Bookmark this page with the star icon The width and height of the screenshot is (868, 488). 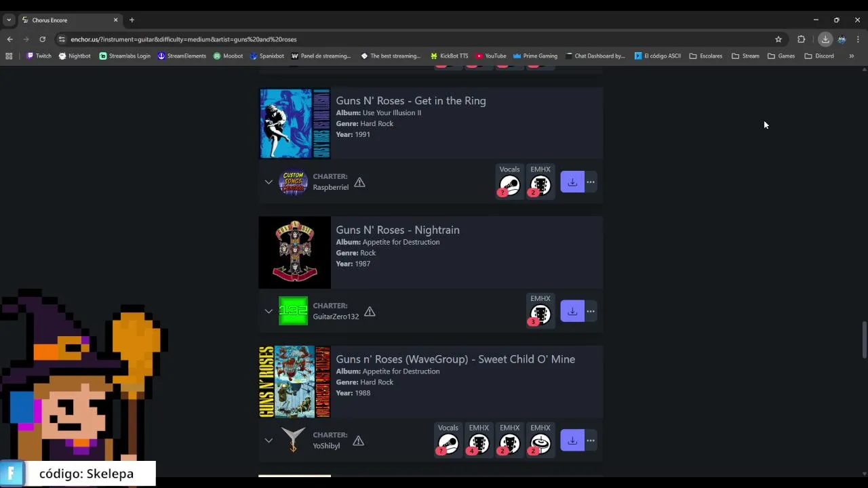pyautogui.click(x=778, y=39)
